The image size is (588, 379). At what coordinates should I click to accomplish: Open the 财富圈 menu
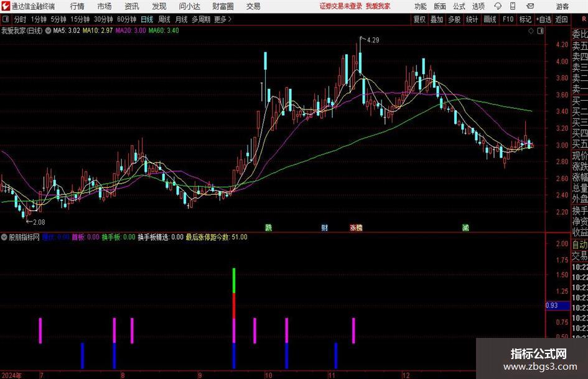point(223,6)
